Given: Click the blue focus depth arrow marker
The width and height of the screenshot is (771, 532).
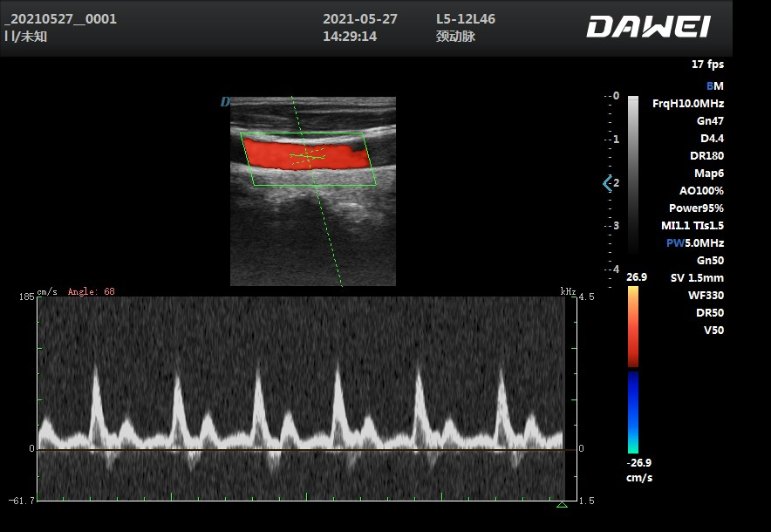Looking at the screenshot, I should pos(607,183).
